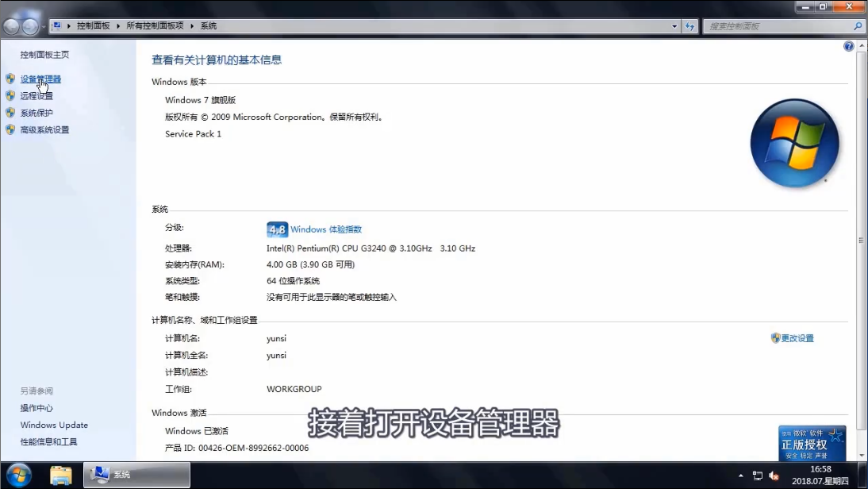Click the 搜索控制面板 search field
This screenshot has height=489, width=868.
pyautogui.click(x=778, y=26)
